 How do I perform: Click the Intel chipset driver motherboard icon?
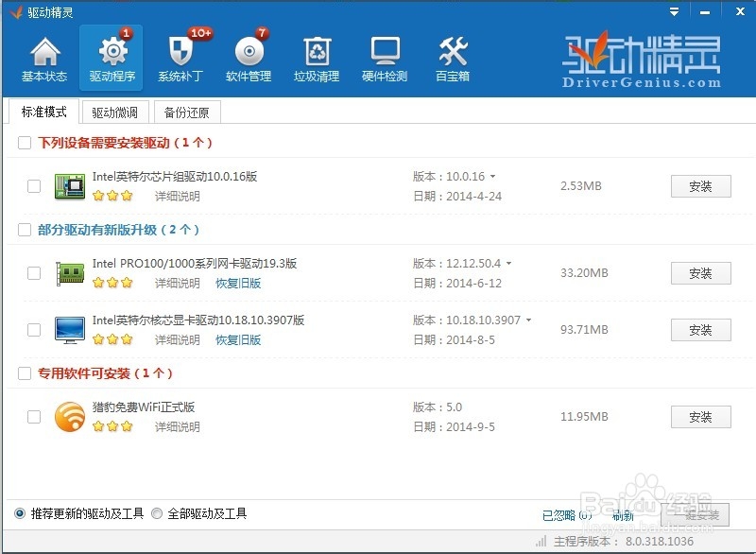[x=70, y=186]
